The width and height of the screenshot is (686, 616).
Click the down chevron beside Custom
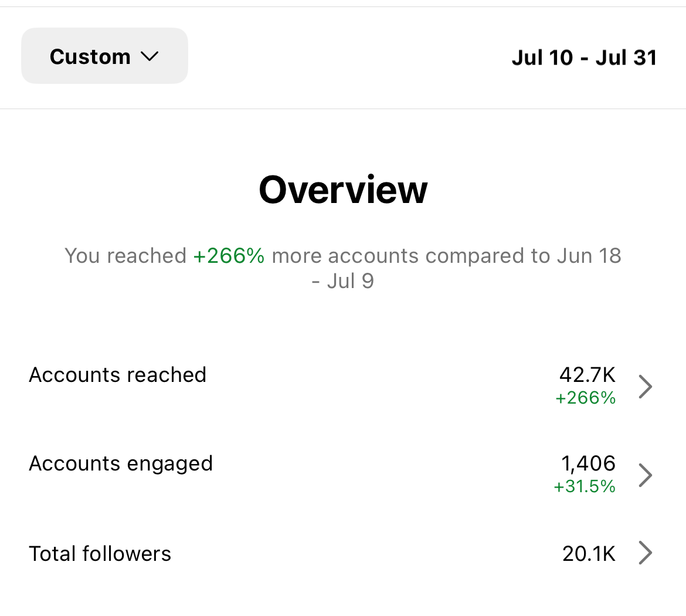point(150,57)
